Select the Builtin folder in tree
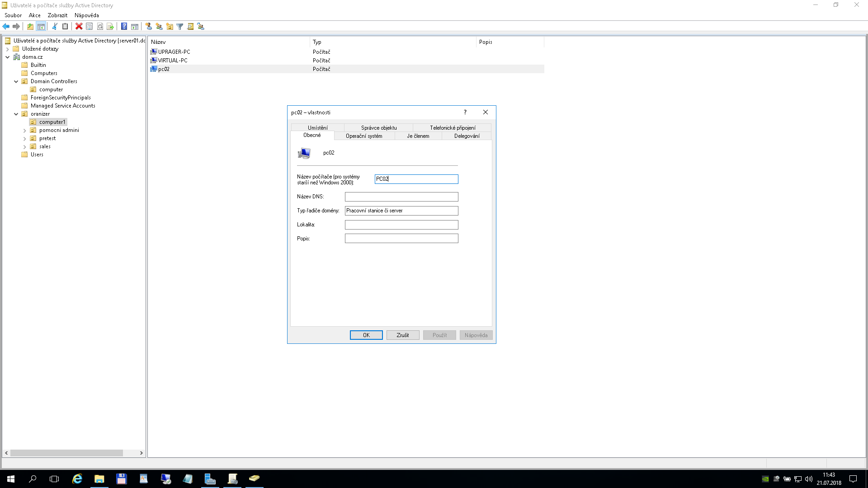 [38, 65]
